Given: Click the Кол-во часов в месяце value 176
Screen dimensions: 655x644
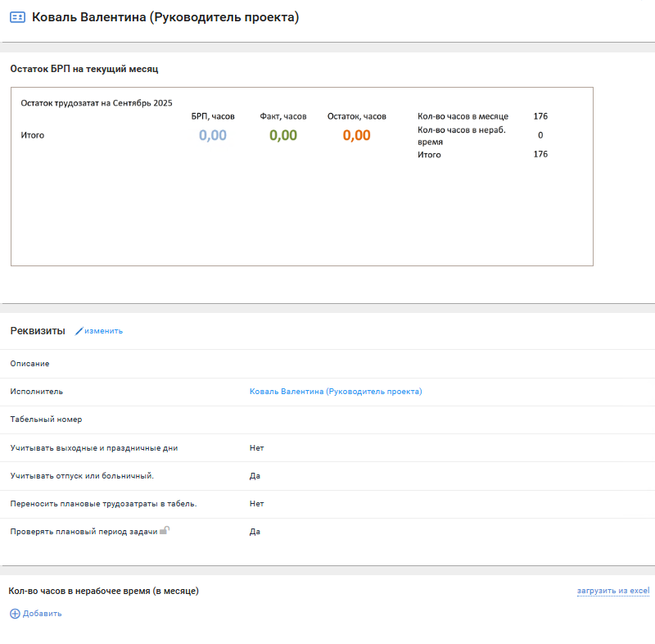Looking at the screenshot, I should (x=540, y=116).
